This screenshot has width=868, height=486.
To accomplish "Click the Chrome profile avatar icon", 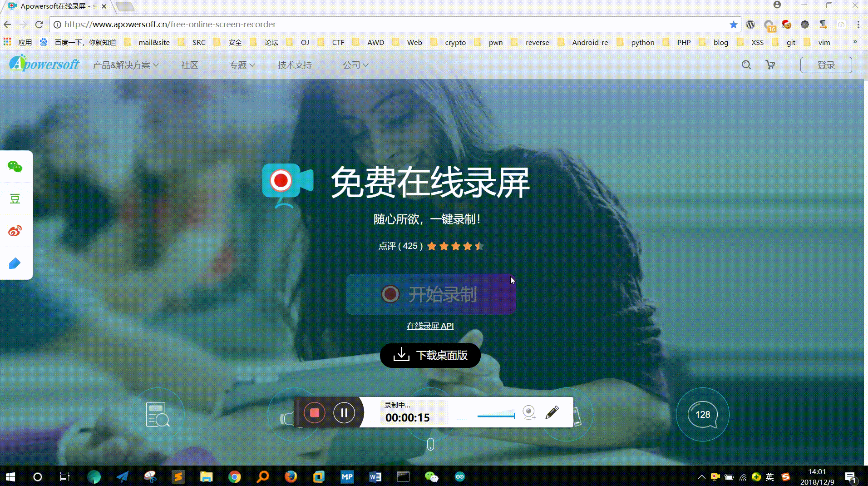I will click(777, 5).
